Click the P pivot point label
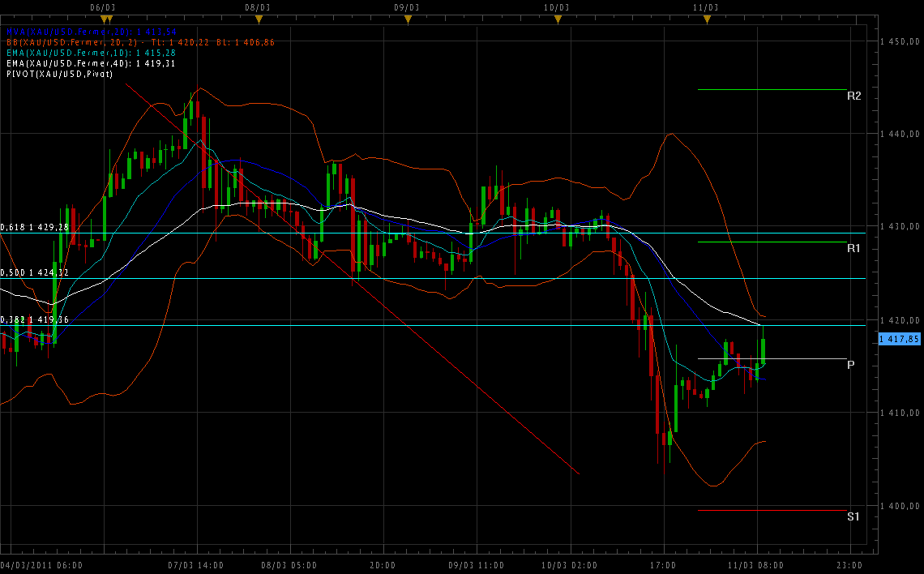 point(850,365)
